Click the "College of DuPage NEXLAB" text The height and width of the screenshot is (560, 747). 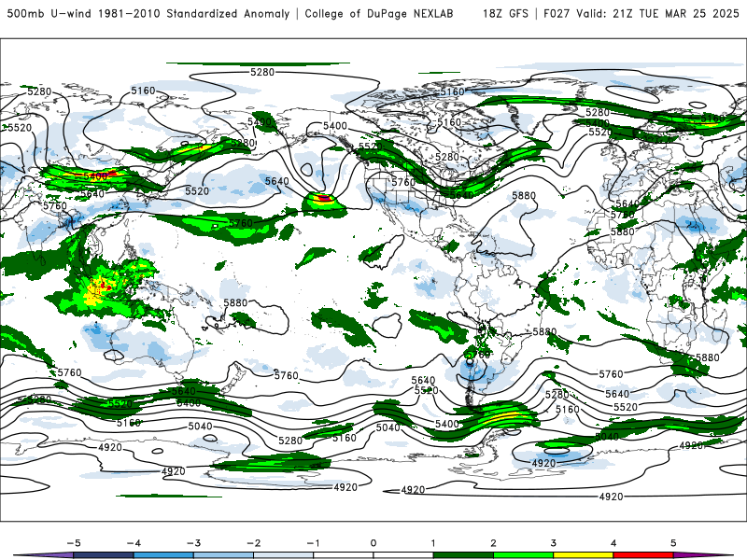pyautogui.click(x=379, y=13)
